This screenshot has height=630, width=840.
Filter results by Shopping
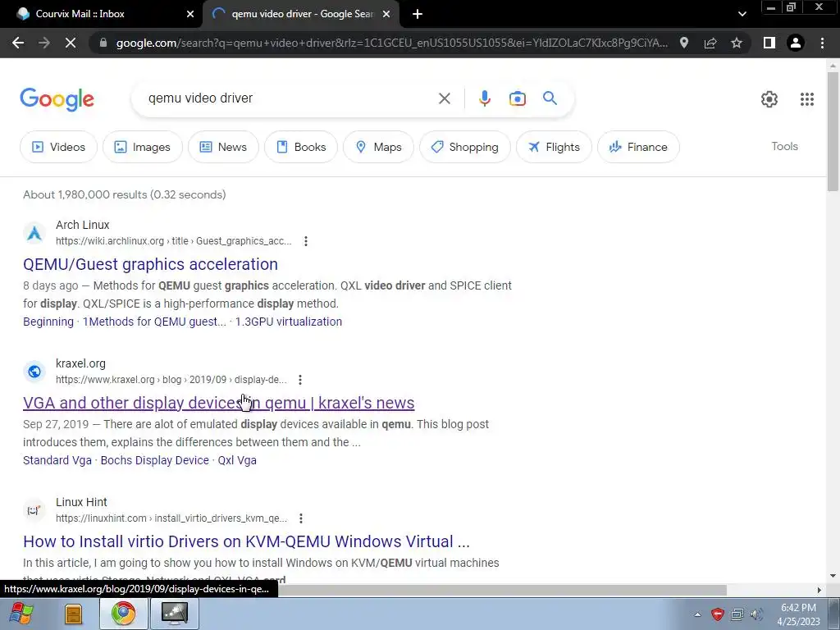tap(464, 147)
